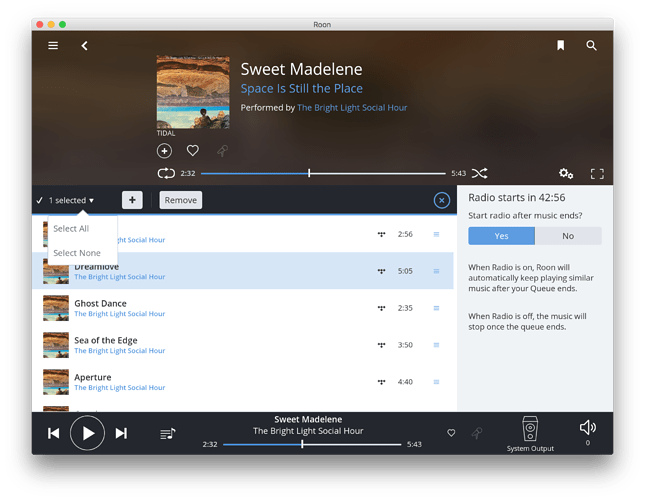Skip to previous track
Viewport: 645px width, 500px height.
point(53,433)
